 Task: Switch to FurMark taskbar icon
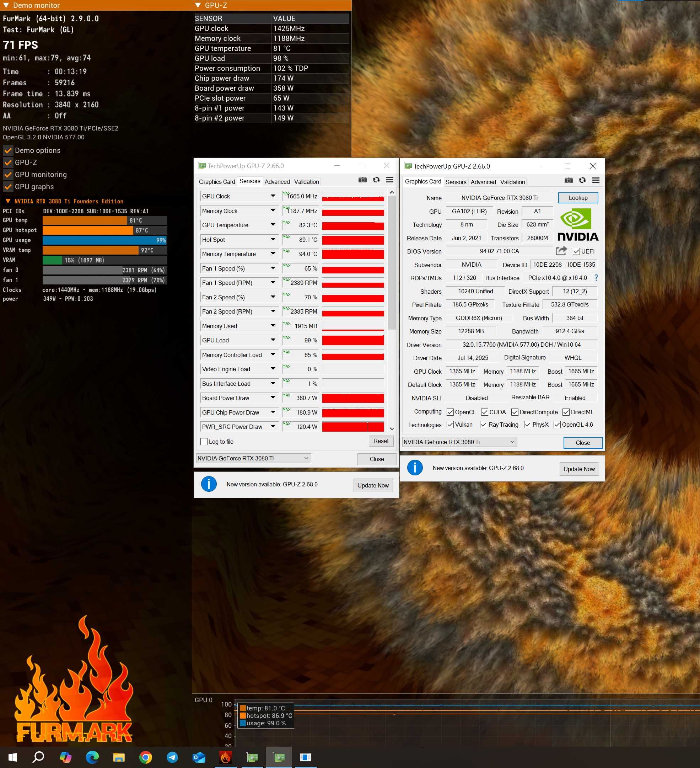click(225, 757)
